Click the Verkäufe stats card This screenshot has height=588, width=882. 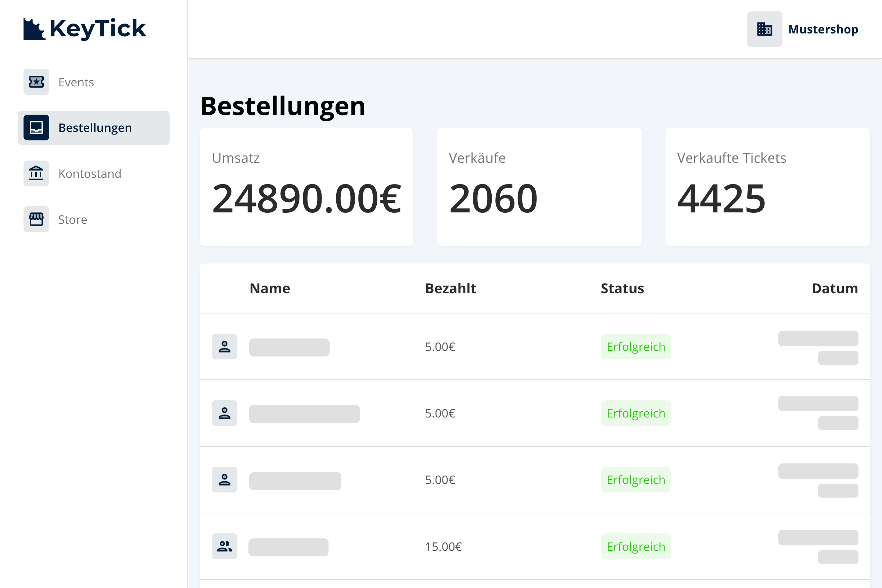[539, 187]
